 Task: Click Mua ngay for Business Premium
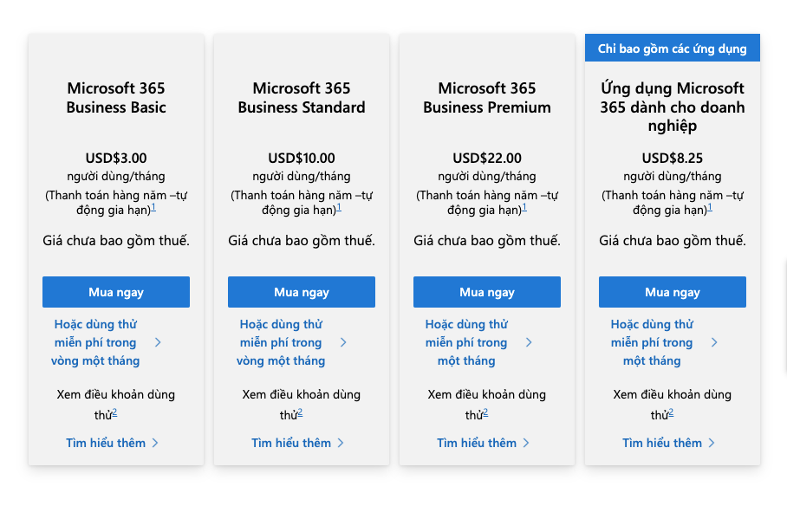[487, 292]
